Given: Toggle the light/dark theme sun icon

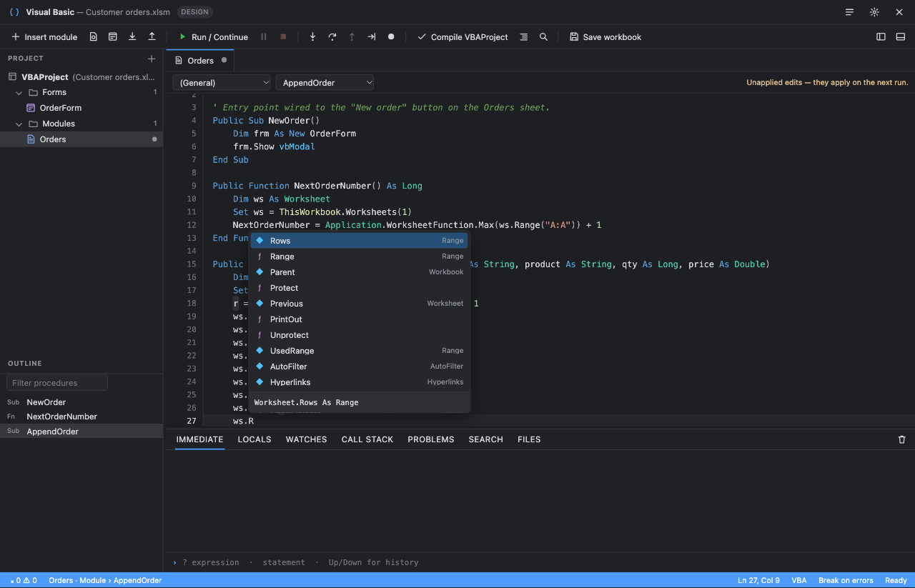Looking at the screenshot, I should 874,12.
